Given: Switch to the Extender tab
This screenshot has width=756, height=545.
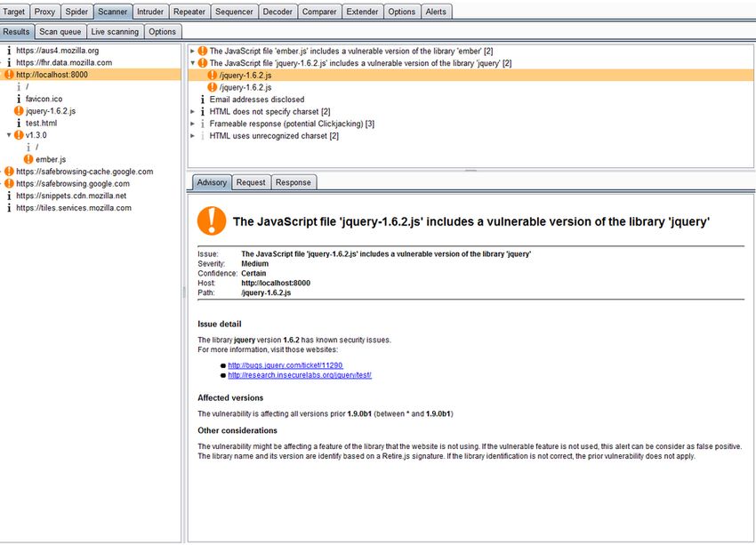Looking at the screenshot, I should click(x=363, y=12).
